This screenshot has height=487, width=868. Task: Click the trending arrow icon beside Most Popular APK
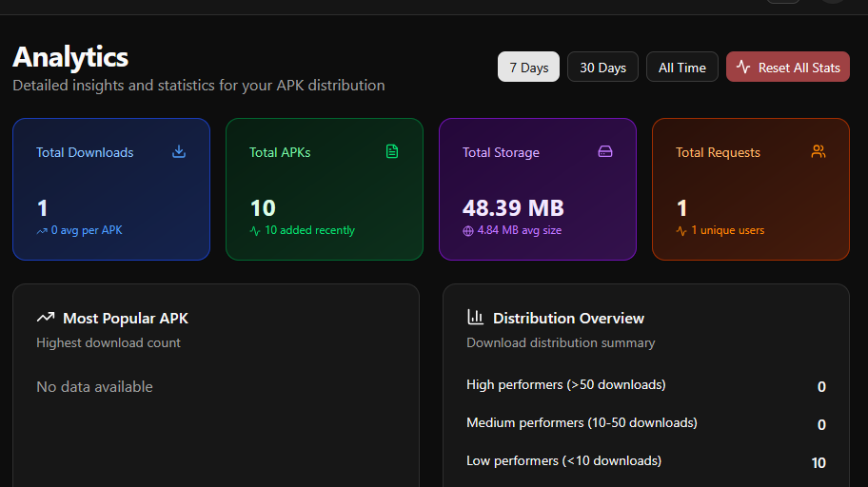point(46,318)
